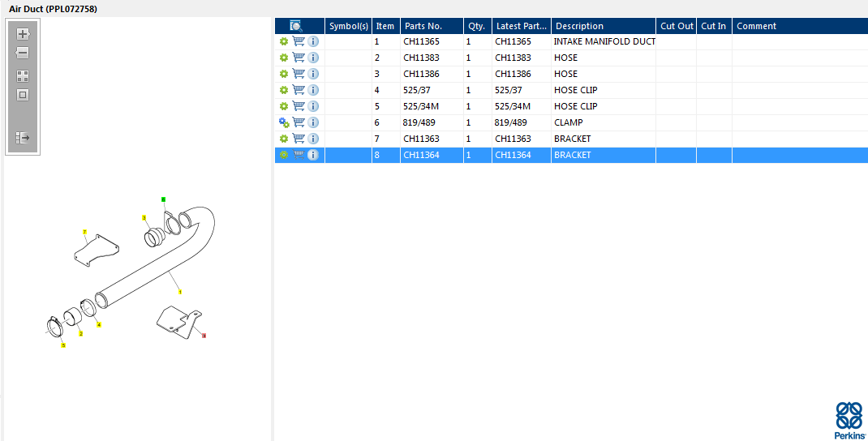Select callout 7 on the diagram
The height and width of the screenshot is (441, 868).
click(84, 232)
